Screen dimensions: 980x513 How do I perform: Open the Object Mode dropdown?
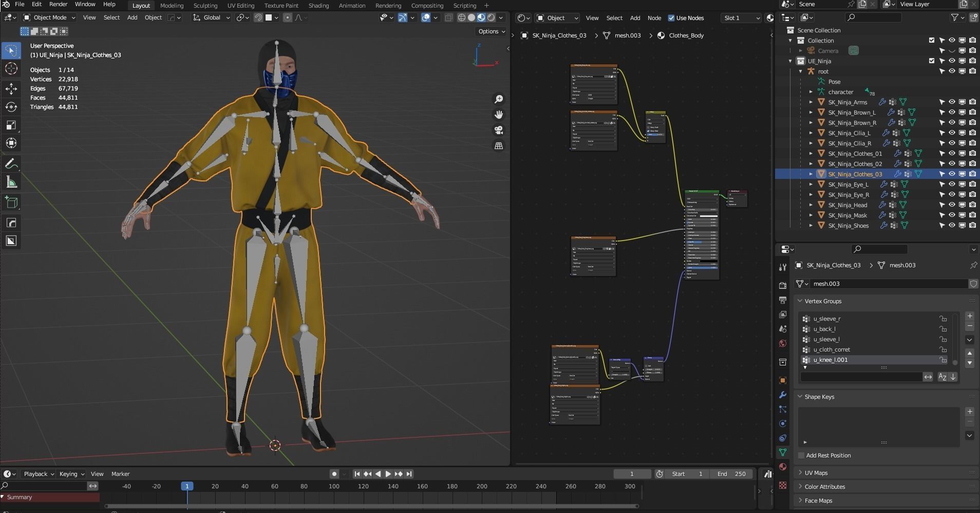49,17
